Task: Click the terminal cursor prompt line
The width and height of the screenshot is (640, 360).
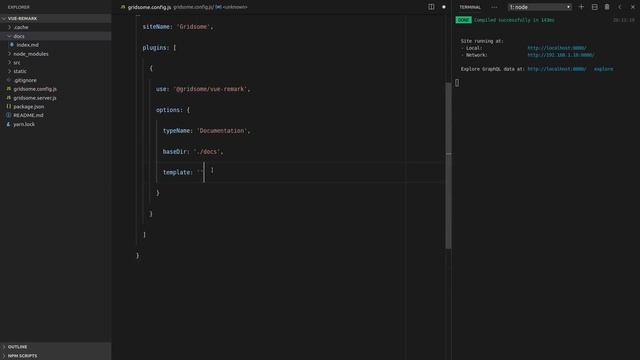Action: (457, 83)
